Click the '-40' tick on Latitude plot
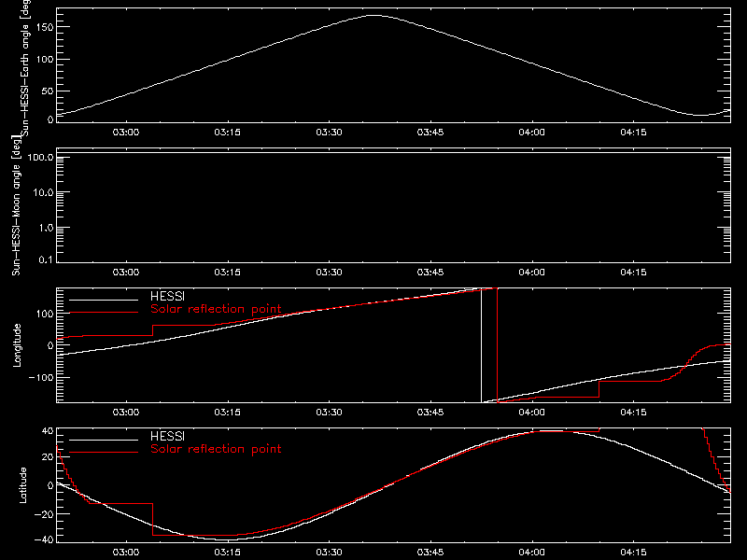Viewport: 747px width, 560px height. 43,540
